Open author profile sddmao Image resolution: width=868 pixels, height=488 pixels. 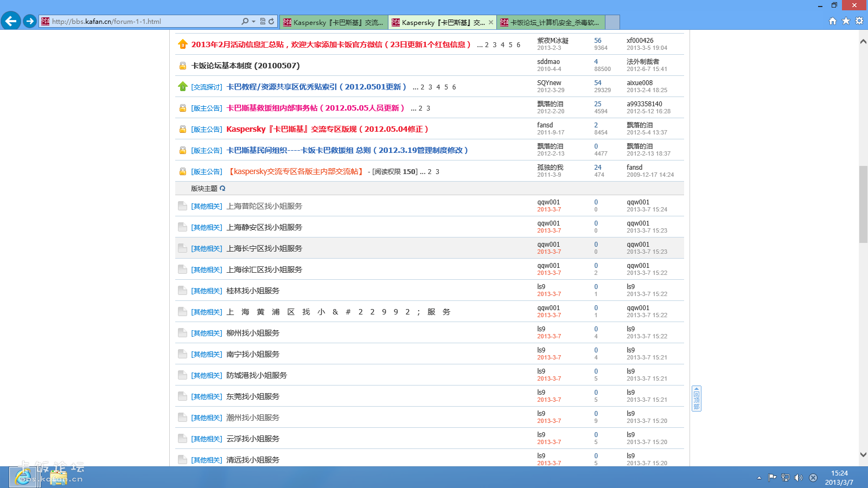pos(548,62)
